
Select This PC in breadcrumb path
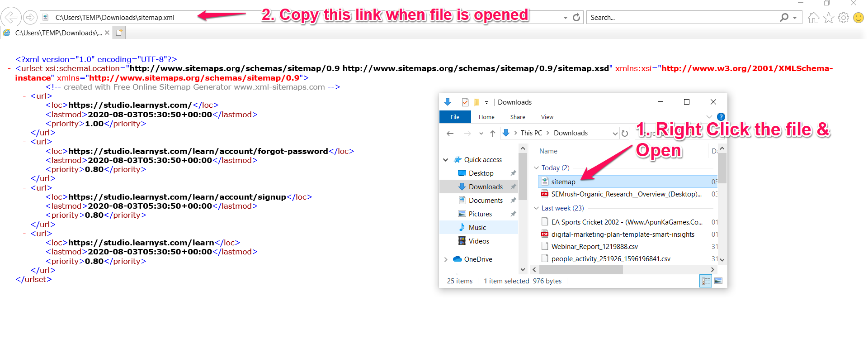tap(531, 133)
